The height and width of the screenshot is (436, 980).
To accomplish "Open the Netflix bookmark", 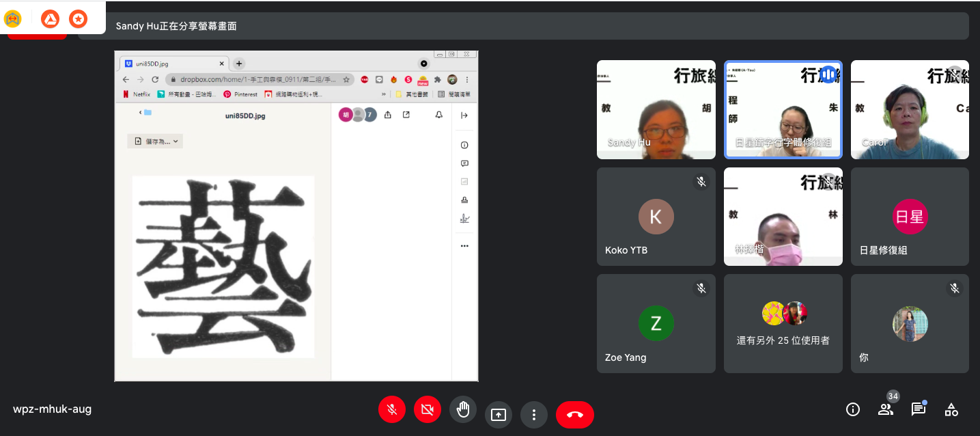I will click(141, 94).
